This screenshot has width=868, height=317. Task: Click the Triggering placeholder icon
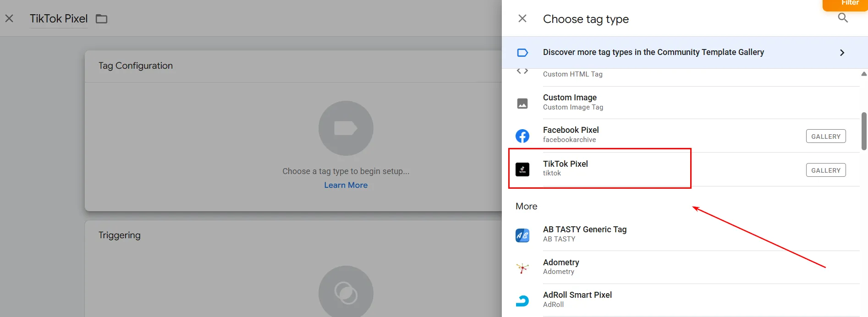346,291
